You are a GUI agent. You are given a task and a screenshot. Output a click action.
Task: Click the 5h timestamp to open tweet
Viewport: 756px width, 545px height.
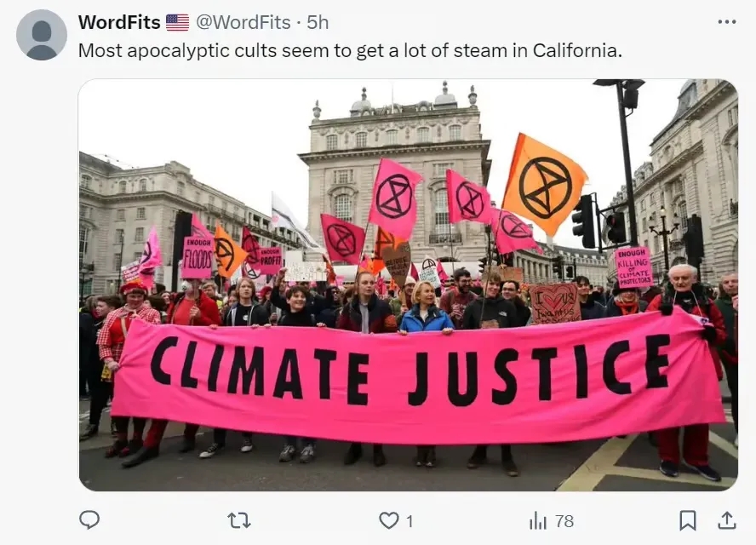[318, 22]
